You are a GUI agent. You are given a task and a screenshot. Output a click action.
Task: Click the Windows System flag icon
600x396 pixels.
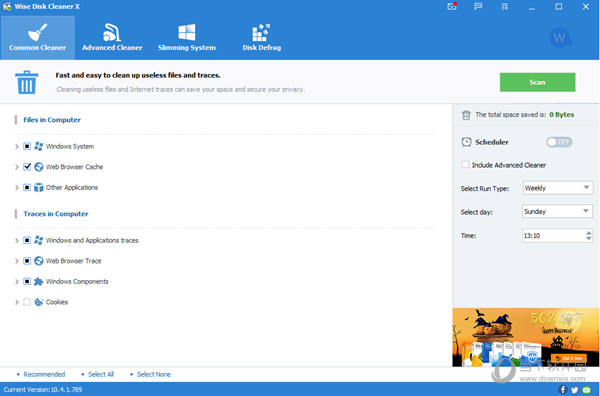[x=39, y=146]
